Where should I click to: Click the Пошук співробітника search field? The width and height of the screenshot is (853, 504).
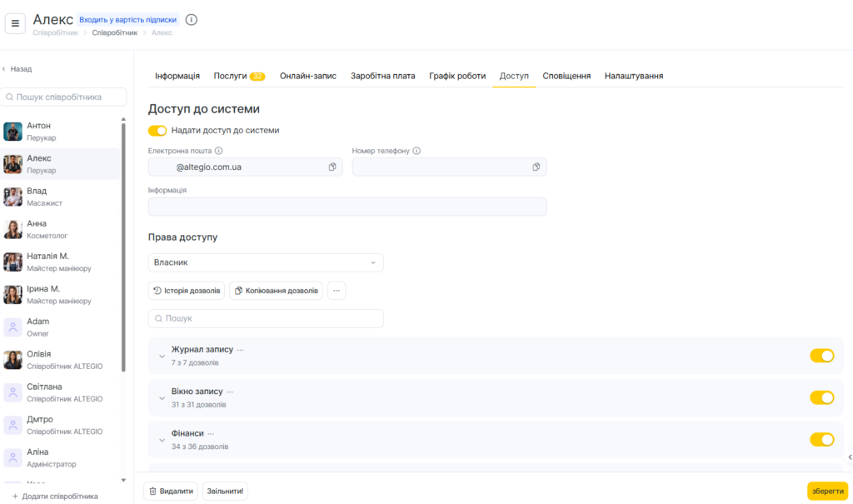(65, 97)
